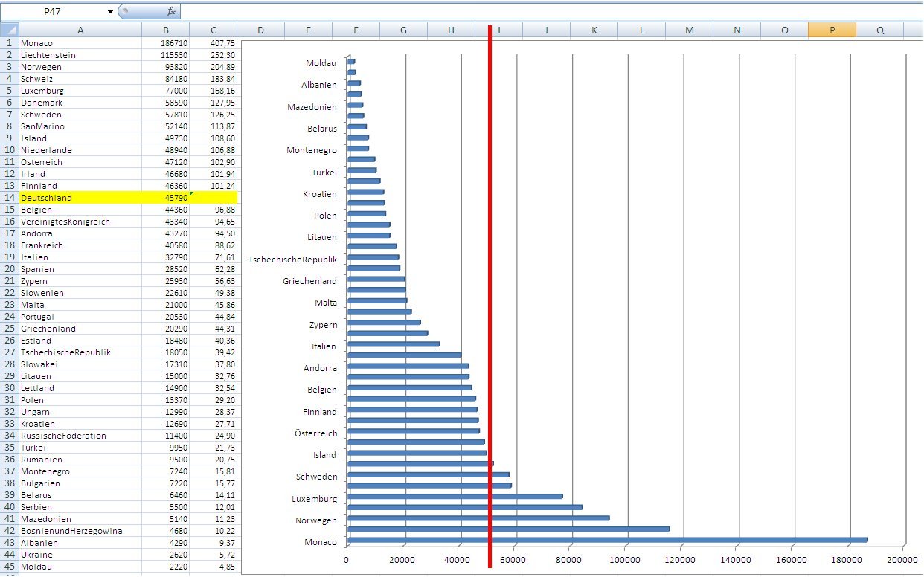This screenshot has height=577, width=924.
Task: Select the highlighted Deutschland cell
Action: tap(80, 198)
